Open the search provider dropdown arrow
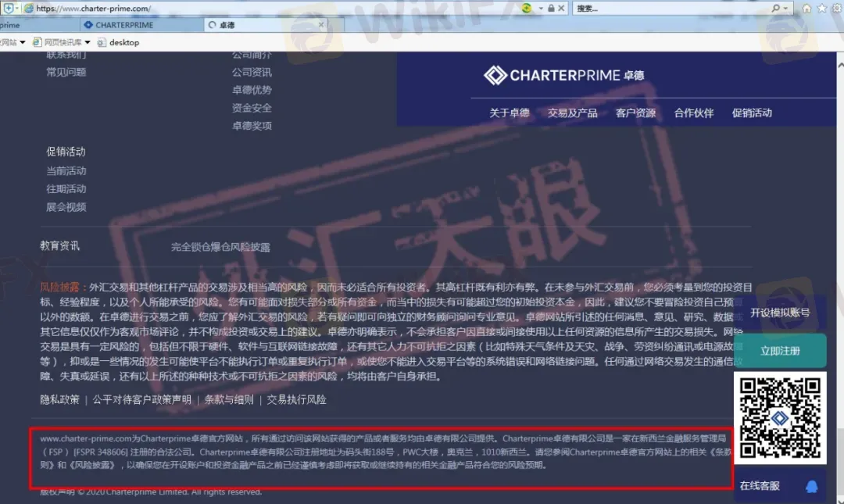Screen dimensions: 844x504 (786, 8)
